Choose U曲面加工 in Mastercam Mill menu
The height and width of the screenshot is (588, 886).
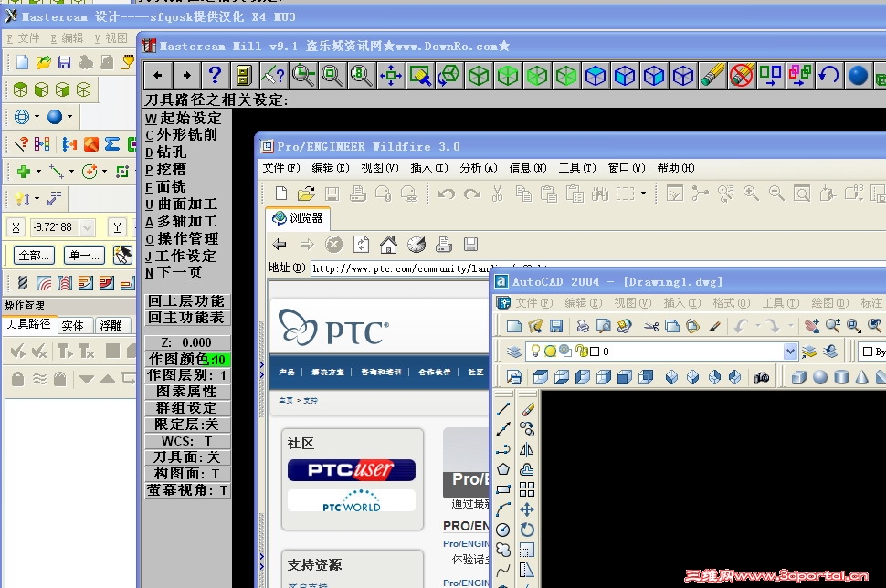[x=182, y=204]
